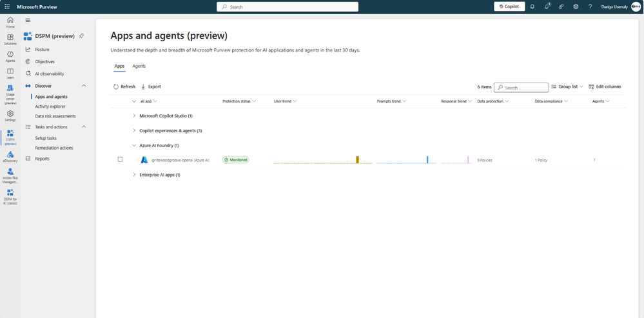The image size is (644, 318).
Task: Click the User trend sparkline chart
Action: click(323, 160)
